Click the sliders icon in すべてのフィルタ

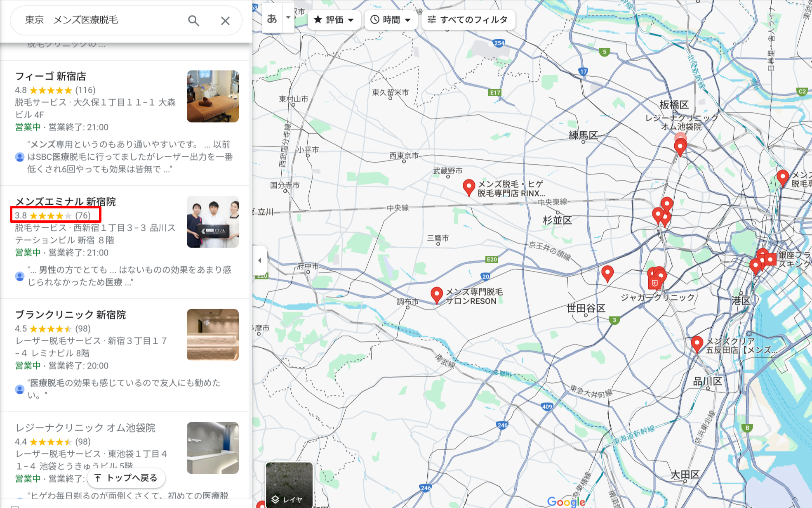pos(431,19)
